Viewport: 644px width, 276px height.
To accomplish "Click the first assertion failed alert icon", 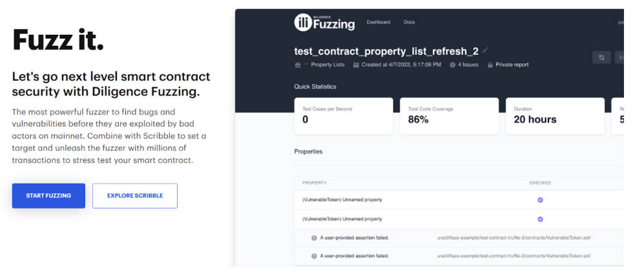I will pos(314,238).
